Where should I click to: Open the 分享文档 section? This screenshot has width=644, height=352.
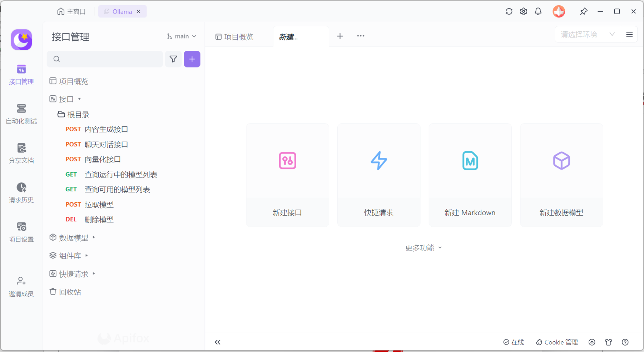(21, 154)
